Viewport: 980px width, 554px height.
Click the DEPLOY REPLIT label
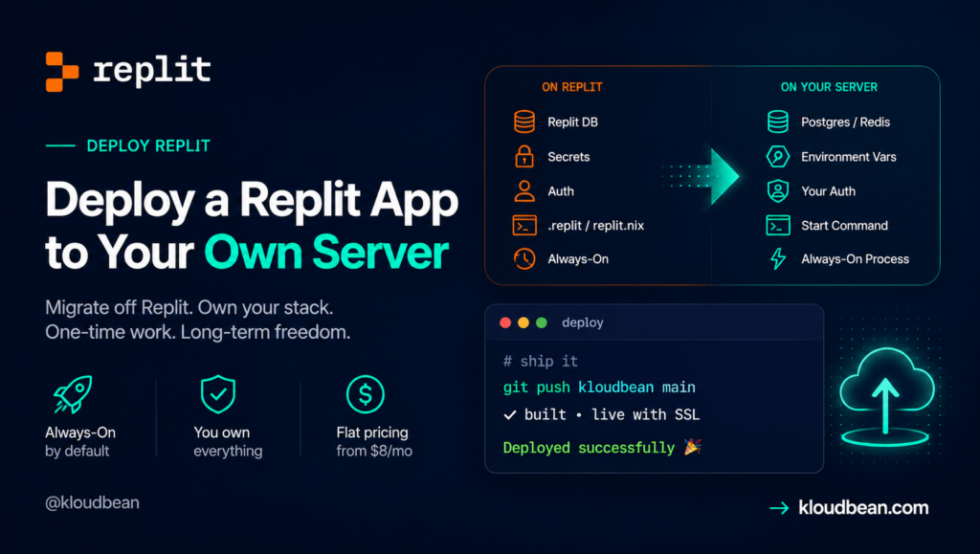148,146
